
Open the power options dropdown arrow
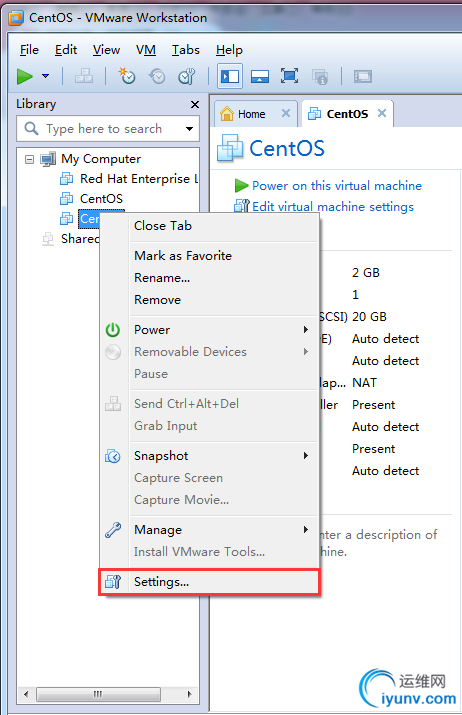[x=46, y=76]
